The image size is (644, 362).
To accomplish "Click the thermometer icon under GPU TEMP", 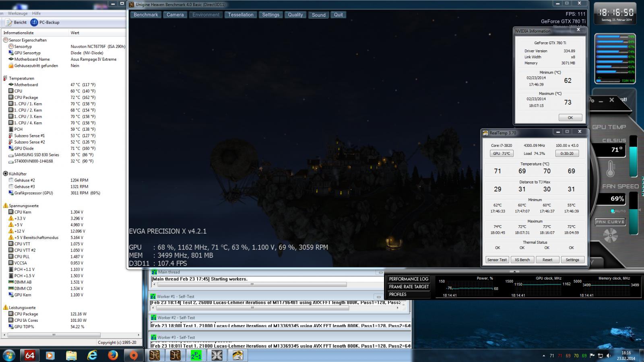I will (x=610, y=169).
